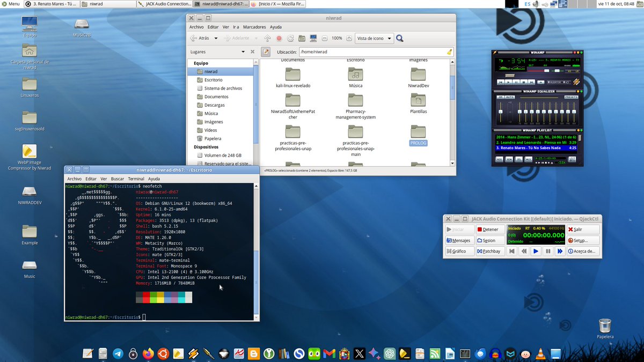
Task: Open Winamp equalizer PRESETS menu
Action: point(571,97)
